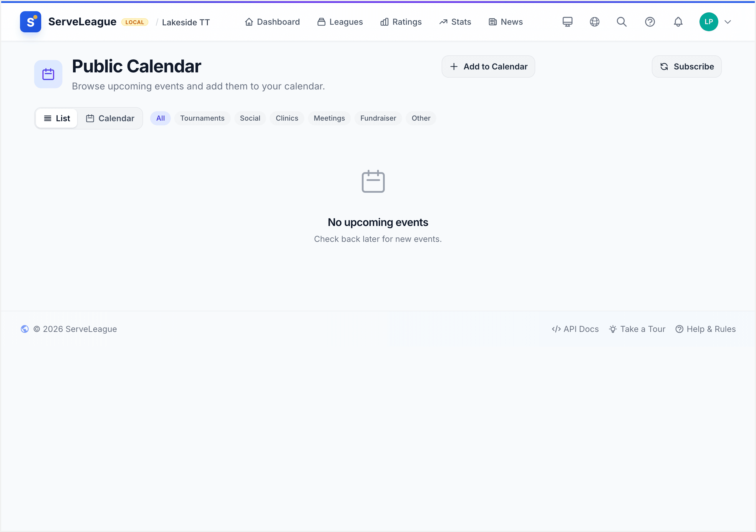Open Stats in top navigation
Viewport: 756px width, 532px height.
[x=455, y=22]
